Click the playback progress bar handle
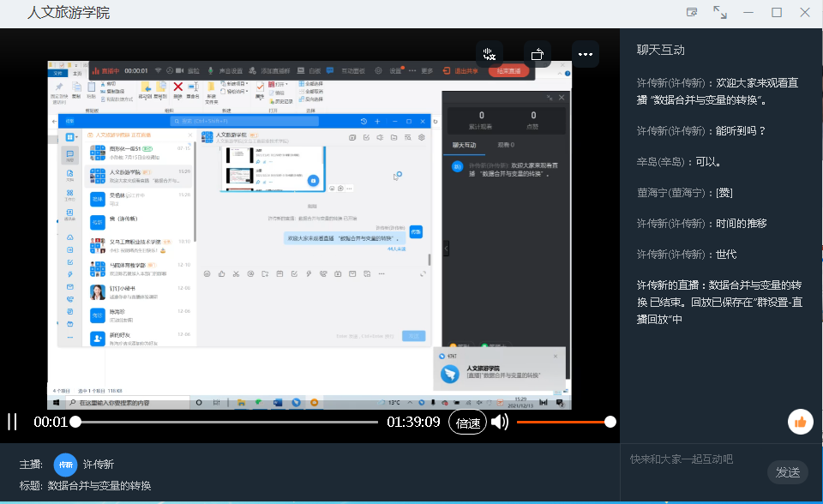 point(75,422)
